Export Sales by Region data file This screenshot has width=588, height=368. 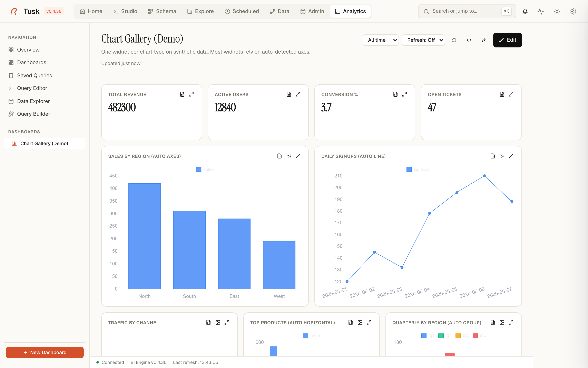[x=280, y=156]
